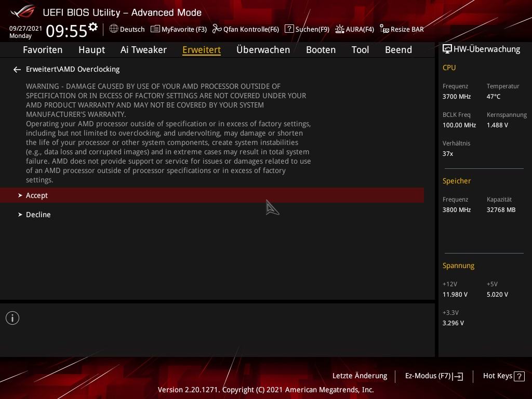Select the Erweitert tab

[x=202, y=50]
